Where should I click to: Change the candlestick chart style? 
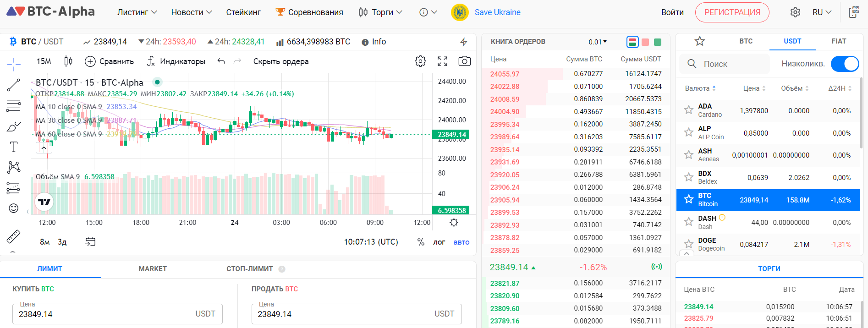pyautogui.click(x=68, y=61)
